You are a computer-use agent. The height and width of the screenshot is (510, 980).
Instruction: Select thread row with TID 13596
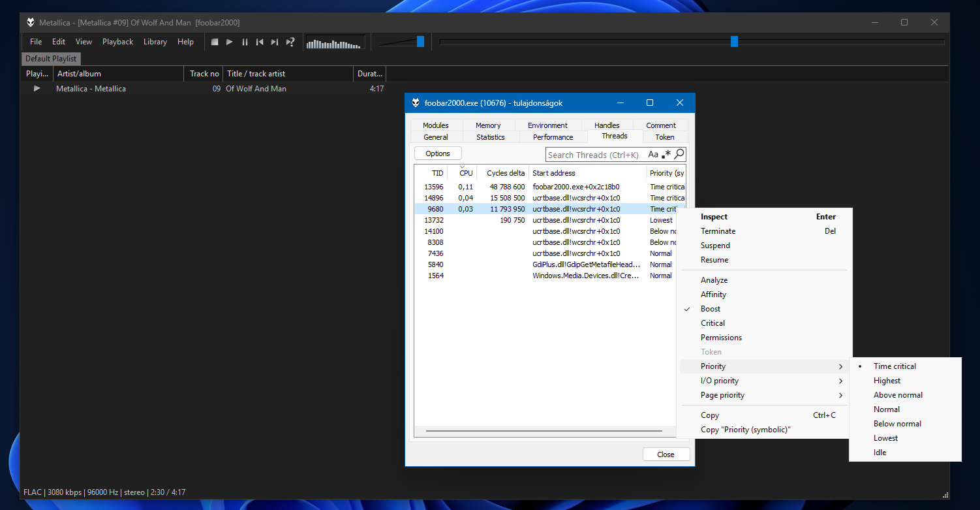(x=550, y=187)
